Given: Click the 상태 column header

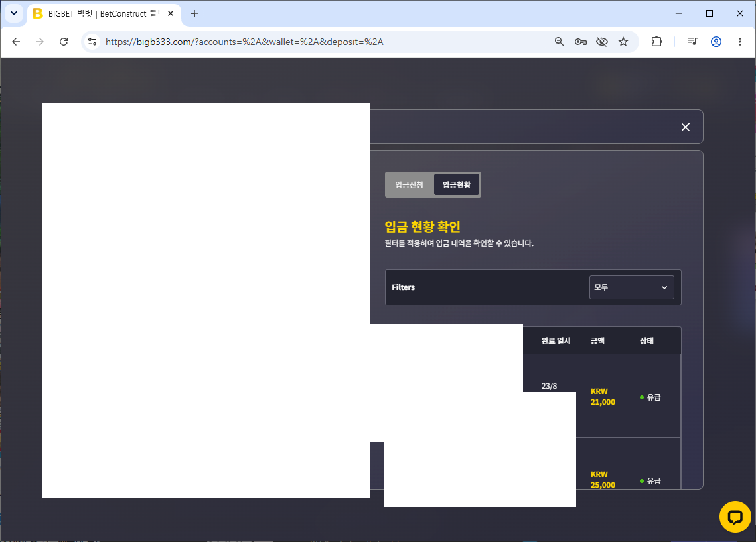Looking at the screenshot, I should [646, 341].
